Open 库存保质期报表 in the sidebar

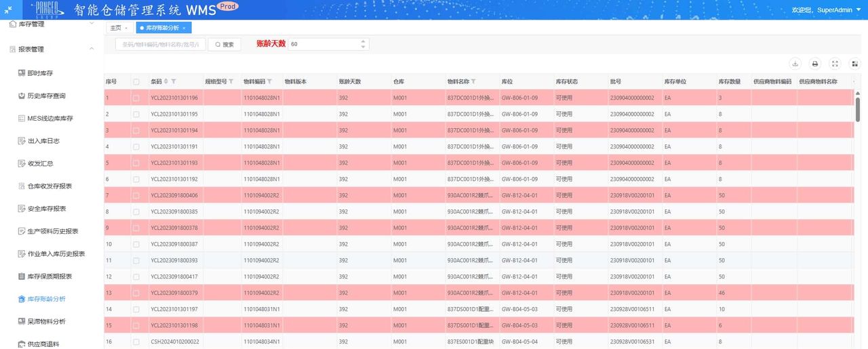pos(50,276)
